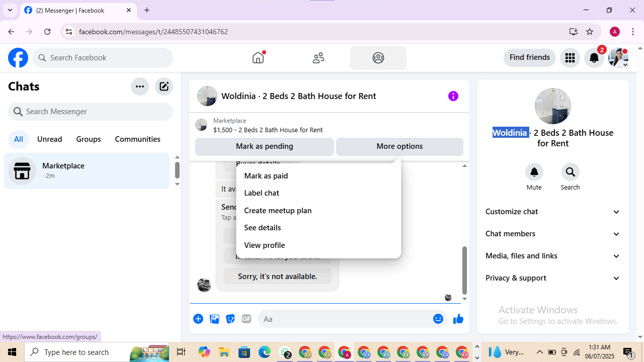Open the Facebook menu grid icon
Viewport: 644px width, 362px height.
point(570,58)
